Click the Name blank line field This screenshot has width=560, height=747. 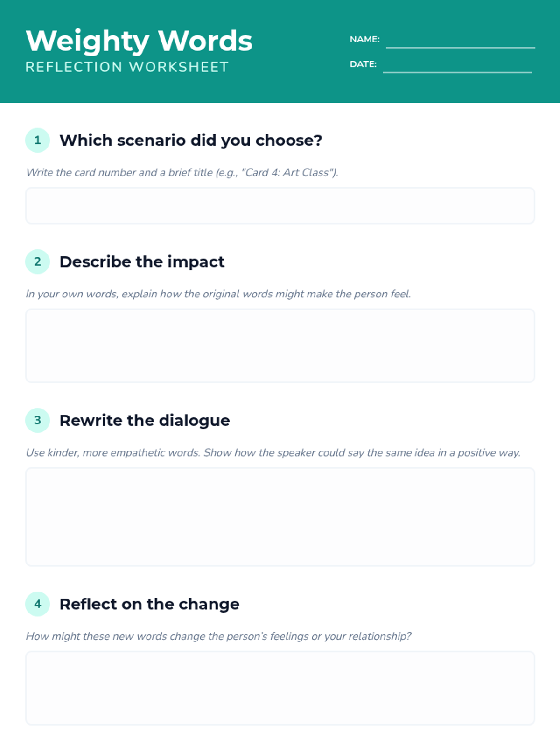pos(460,42)
